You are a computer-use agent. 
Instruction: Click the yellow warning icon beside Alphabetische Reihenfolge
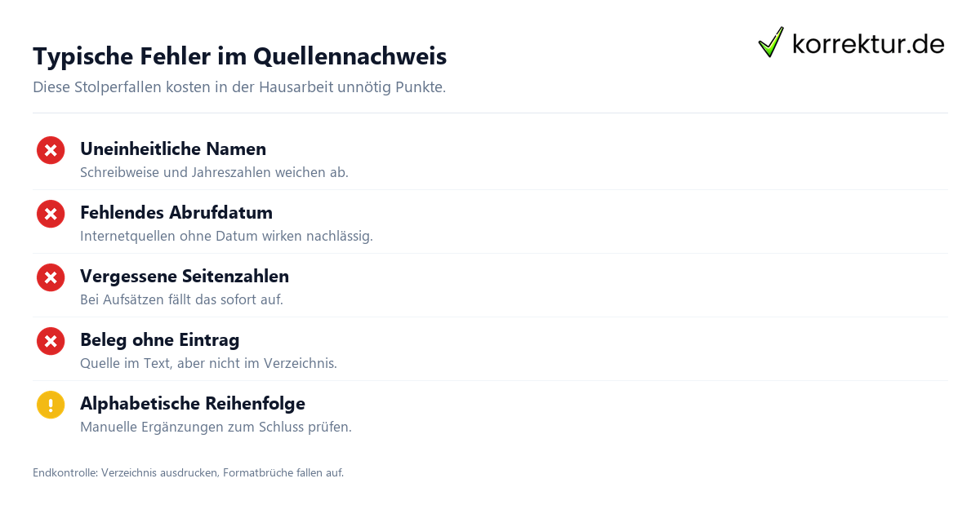[x=51, y=405]
